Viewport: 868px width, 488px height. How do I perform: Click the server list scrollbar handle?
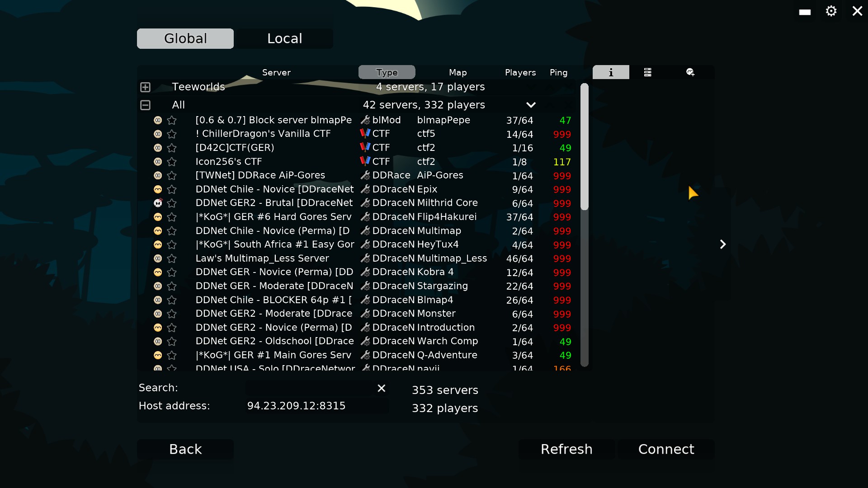pyautogui.click(x=585, y=146)
